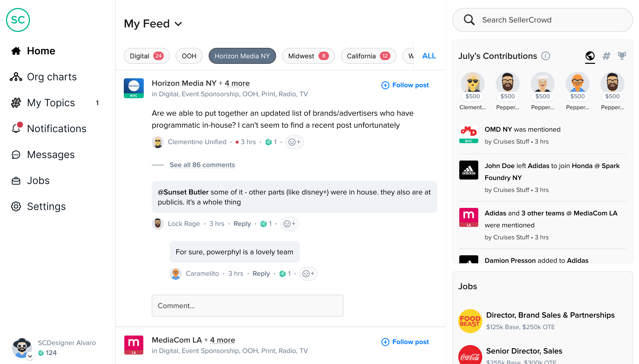
Task: Toggle Follow post for Horizon Media NY
Action: 405,85
